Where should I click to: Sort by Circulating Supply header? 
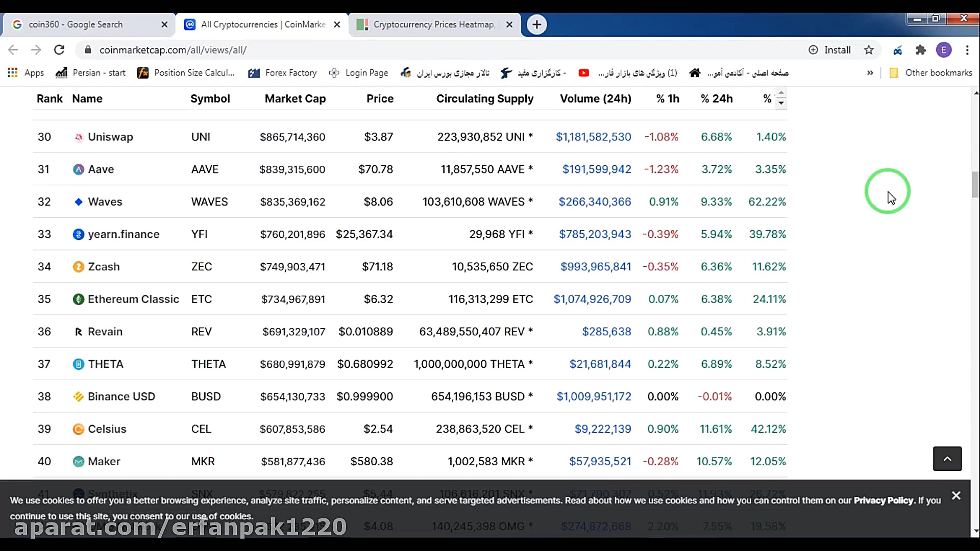click(485, 99)
